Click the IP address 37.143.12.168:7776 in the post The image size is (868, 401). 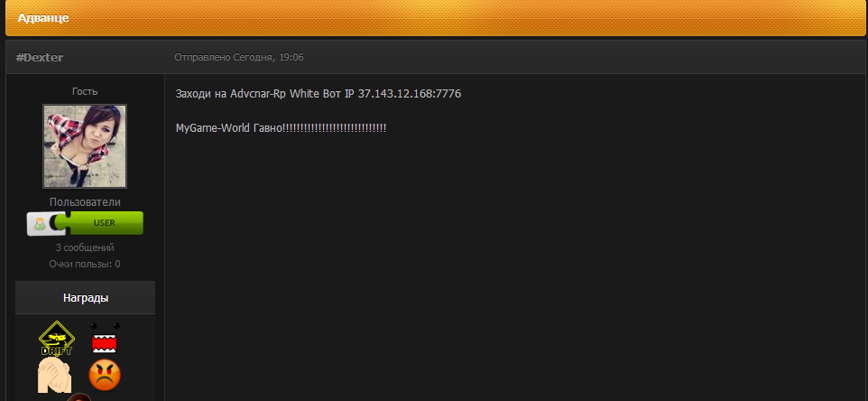[409, 94]
